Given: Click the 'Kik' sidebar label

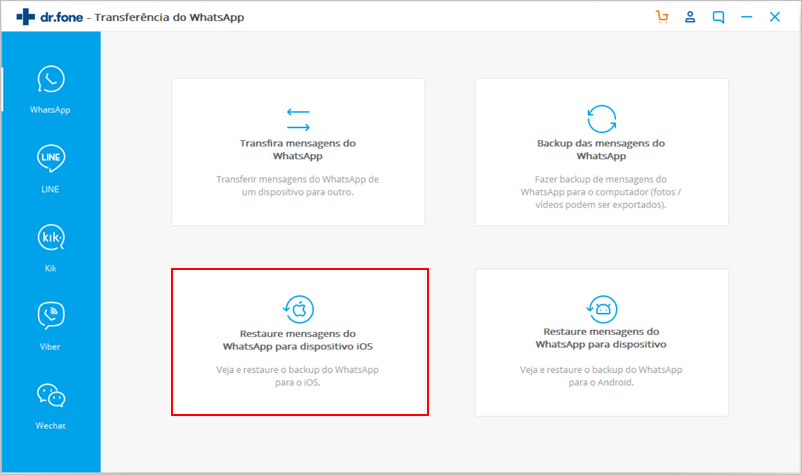Looking at the screenshot, I should pyautogui.click(x=50, y=268).
